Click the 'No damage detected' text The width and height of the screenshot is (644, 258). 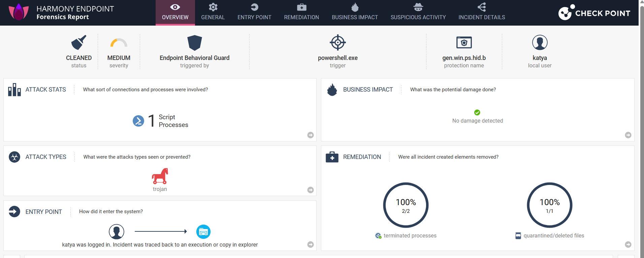point(478,121)
